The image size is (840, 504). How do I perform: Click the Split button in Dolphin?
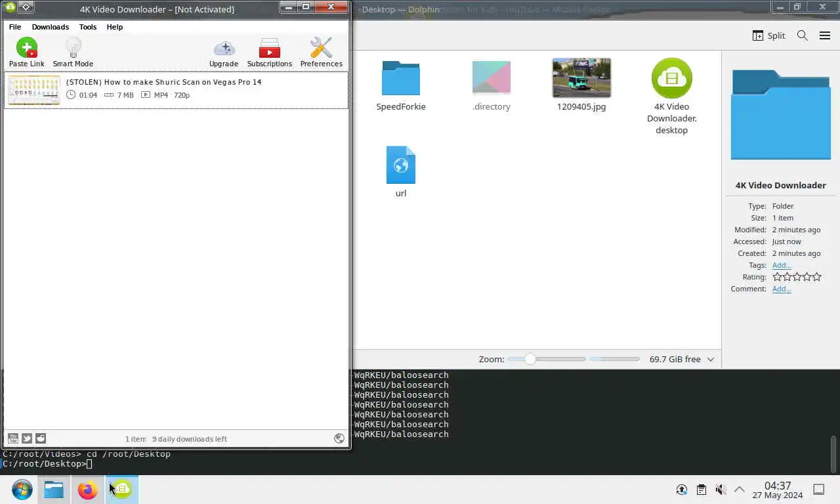(768, 35)
